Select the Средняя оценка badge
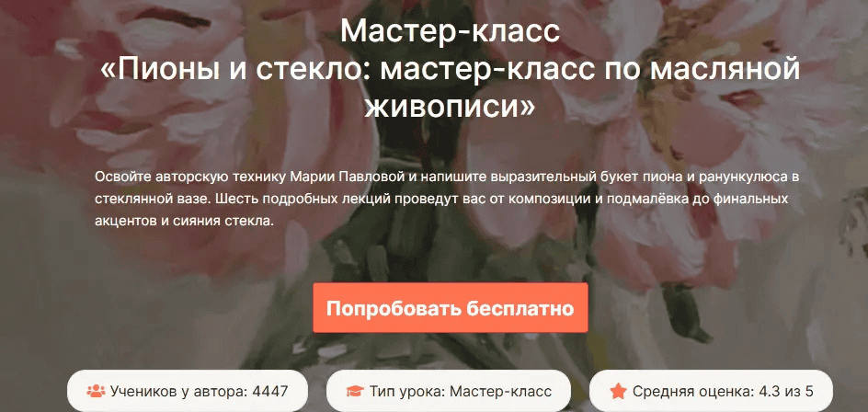This screenshot has height=412, width=868. pyautogui.click(x=711, y=391)
